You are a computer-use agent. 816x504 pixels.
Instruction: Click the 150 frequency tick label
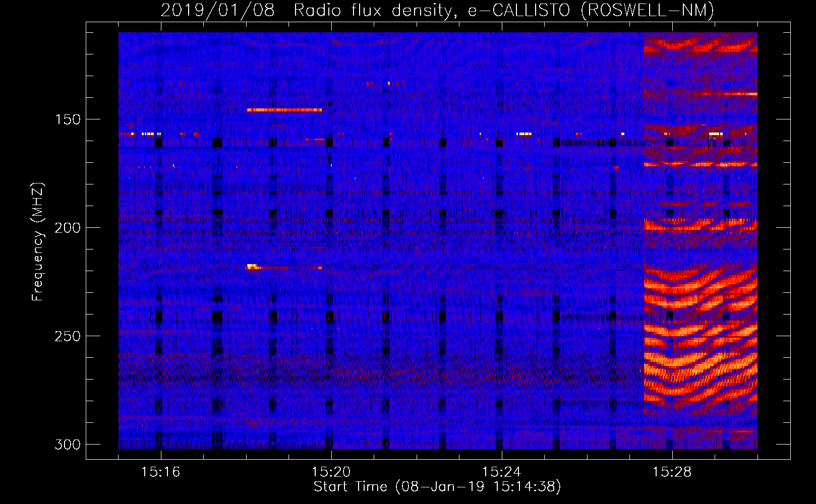click(x=67, y=119)
